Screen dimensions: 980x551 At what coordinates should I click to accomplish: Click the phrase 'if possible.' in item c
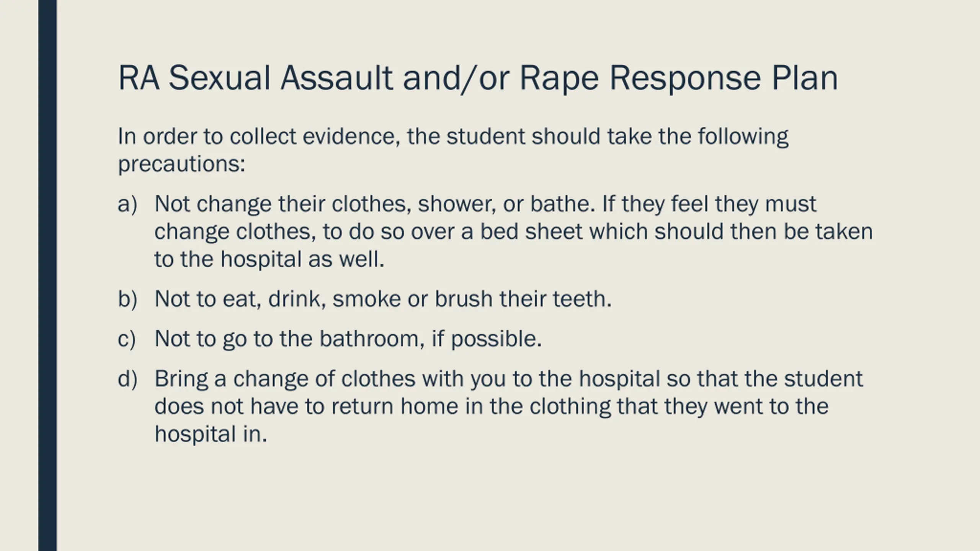[x=487, y=339]
